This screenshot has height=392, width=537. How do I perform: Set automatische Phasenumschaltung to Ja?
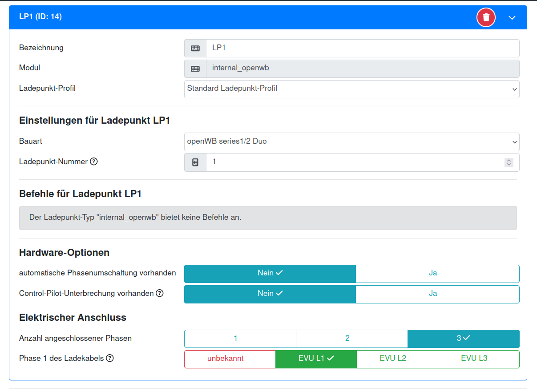coord(438,274)
